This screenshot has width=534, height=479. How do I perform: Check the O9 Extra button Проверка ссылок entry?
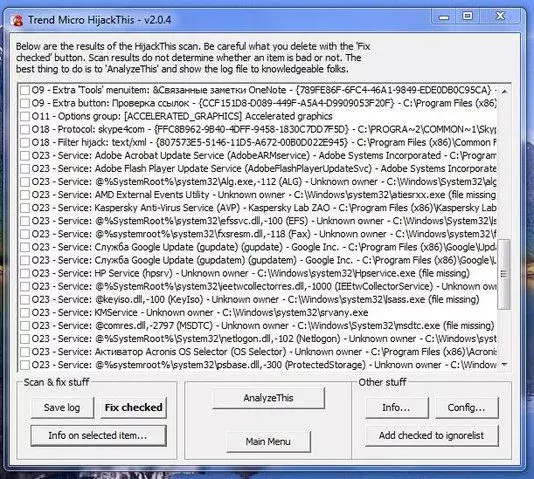[25, 103]
